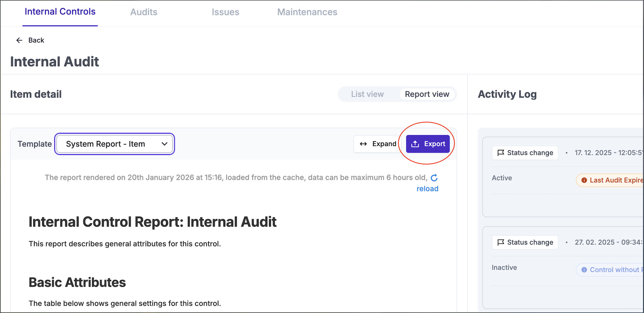Go to the Maintenances tab

(307, 12)
